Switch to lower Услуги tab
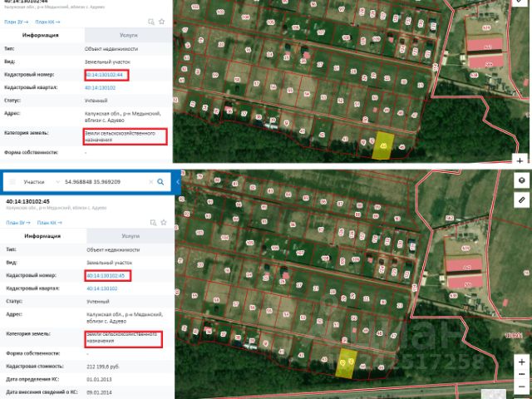Image resolution: width=532 pixels, height=399 pixels. point(131,236)
